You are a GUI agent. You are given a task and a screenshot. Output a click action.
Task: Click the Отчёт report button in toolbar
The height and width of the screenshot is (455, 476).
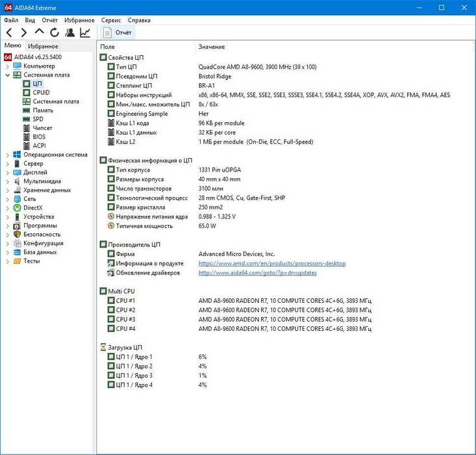click(118, 32)
